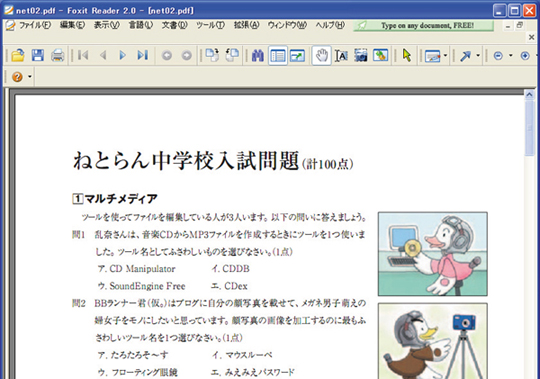Select the Hand tool
The image size is (540, 379).
pyautogui.click(x=322, y=55)
